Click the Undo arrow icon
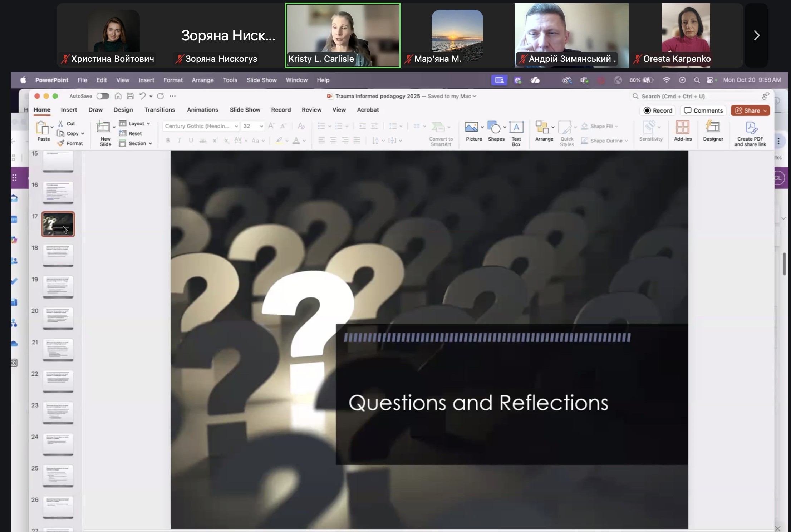791x532 pixels. pos(142,96)
